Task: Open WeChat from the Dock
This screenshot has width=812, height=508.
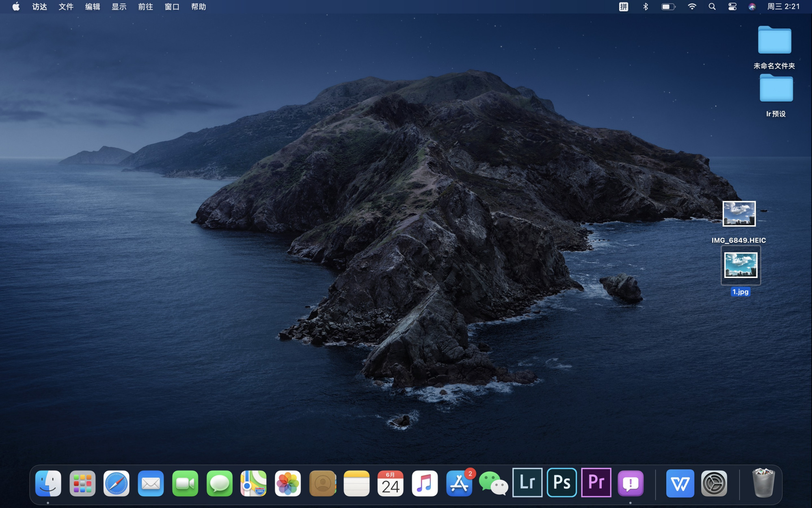Action: pyautogui.click(x=493, y=483)
